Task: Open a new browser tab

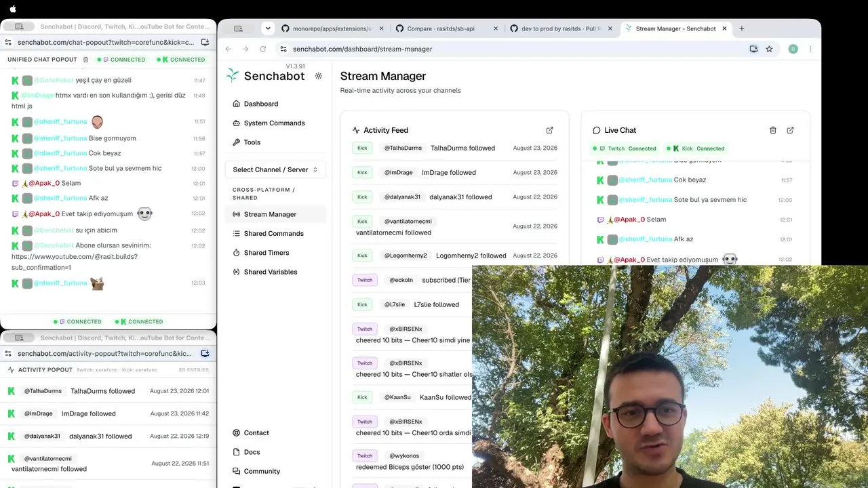Action: point(742,28)
